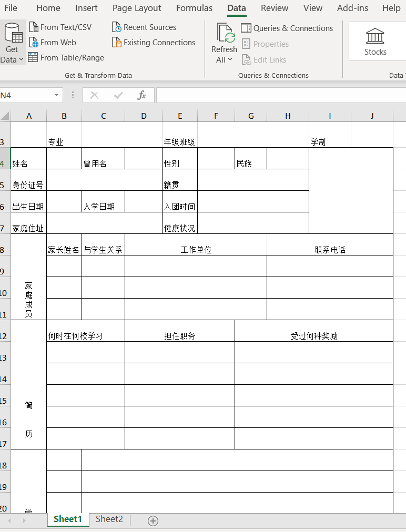Show Queries & Connections pane

[287, 28]
